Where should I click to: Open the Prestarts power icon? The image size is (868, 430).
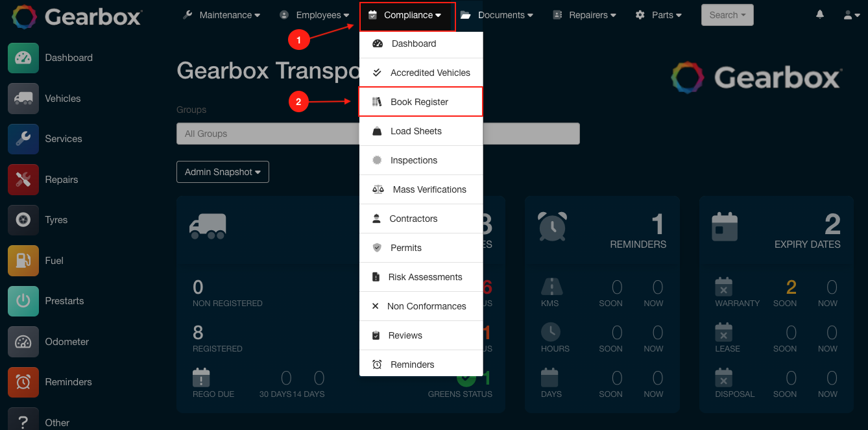pyautogui.click(x=23, y=301)
